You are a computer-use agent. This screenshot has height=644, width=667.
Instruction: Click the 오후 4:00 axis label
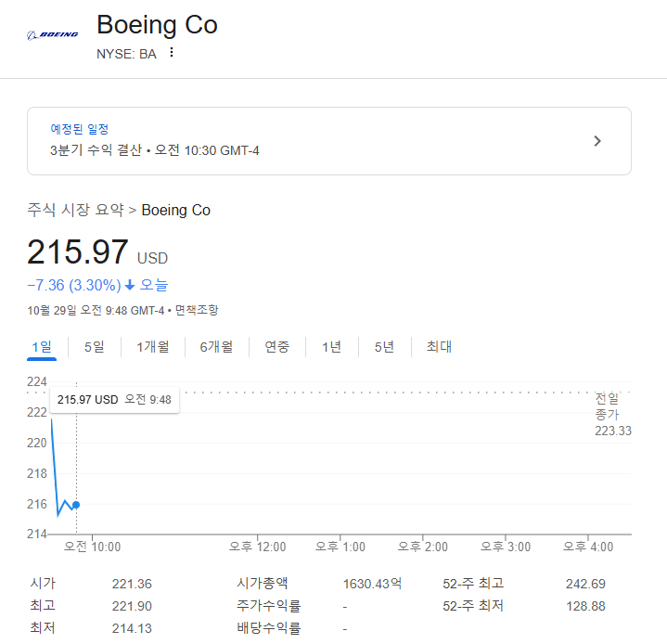click(588, 547)
